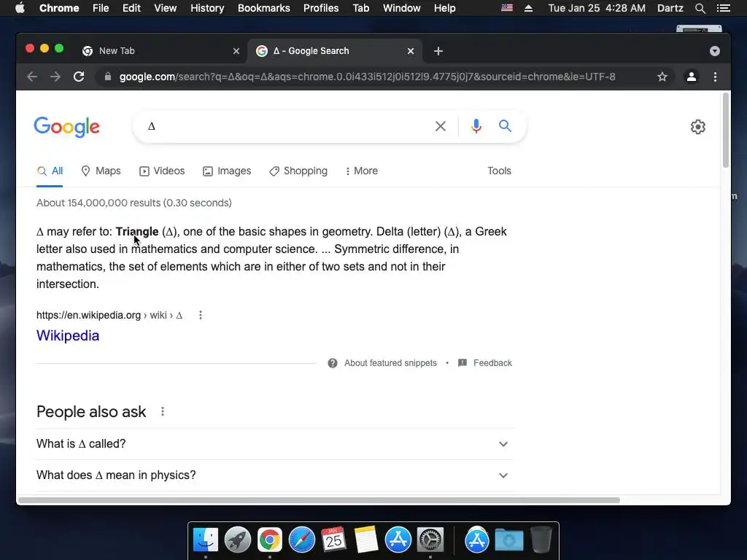This screenshot has height=560, width=747.
Task: Bookmark this page with the star icon
Action: pyautogui.click(x=662, y=77)
